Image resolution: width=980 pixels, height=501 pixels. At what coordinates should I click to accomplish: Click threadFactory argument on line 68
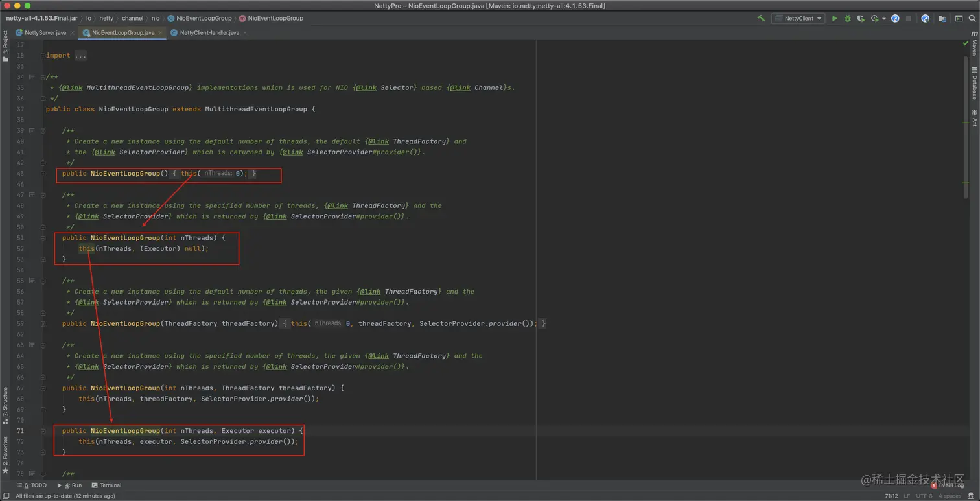click(x=166, y=399)
